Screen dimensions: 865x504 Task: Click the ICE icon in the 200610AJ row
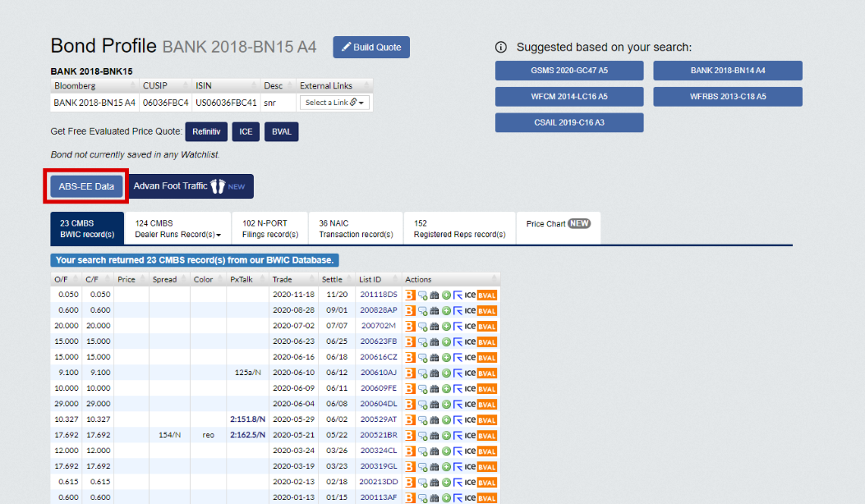pos(470,373)
